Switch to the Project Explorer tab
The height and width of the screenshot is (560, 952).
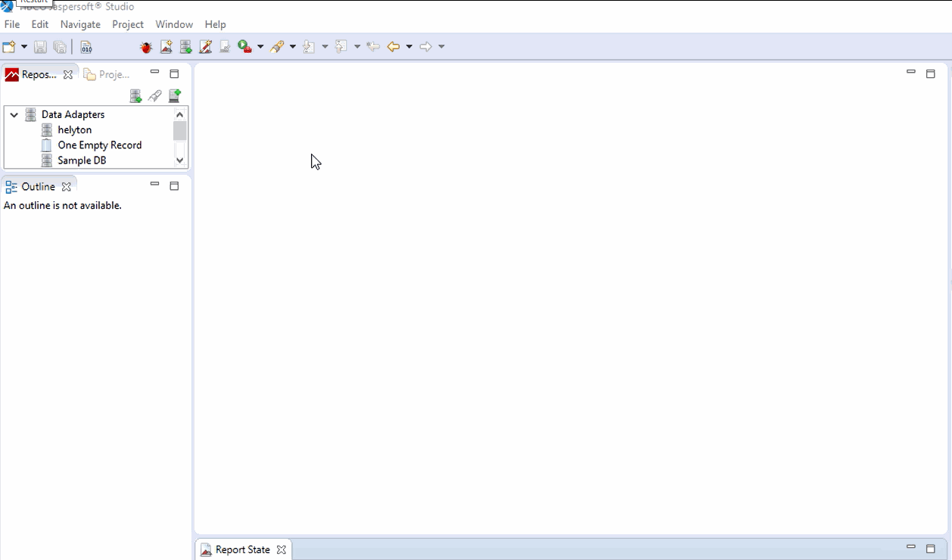[107, 74]
